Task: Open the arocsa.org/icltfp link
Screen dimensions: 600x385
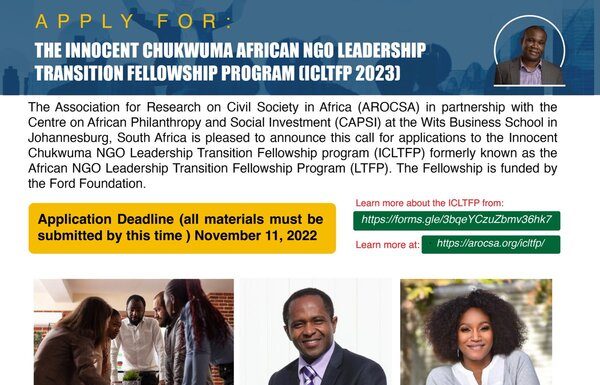Action: pyautogui.click(x=491, y=244)
